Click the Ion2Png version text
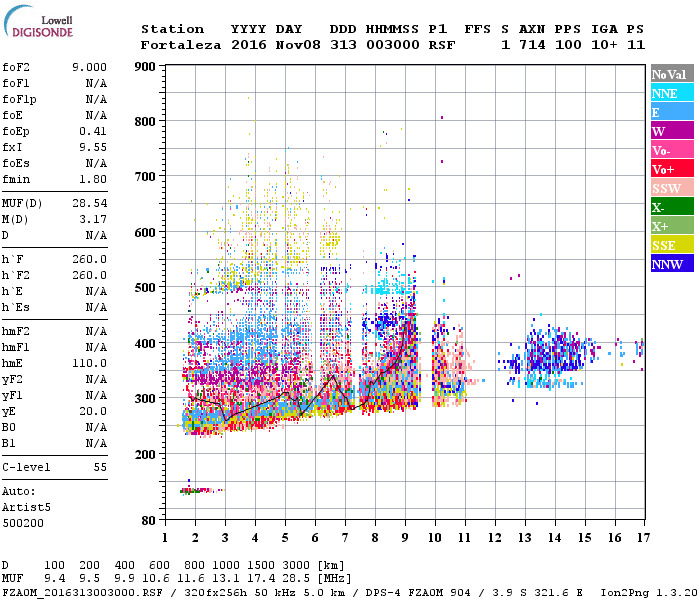 point(649,592)
